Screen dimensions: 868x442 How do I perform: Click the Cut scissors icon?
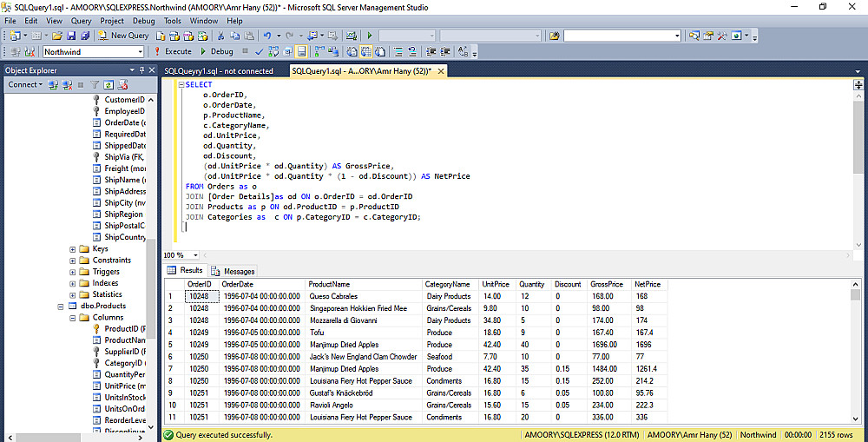(221, 36)
